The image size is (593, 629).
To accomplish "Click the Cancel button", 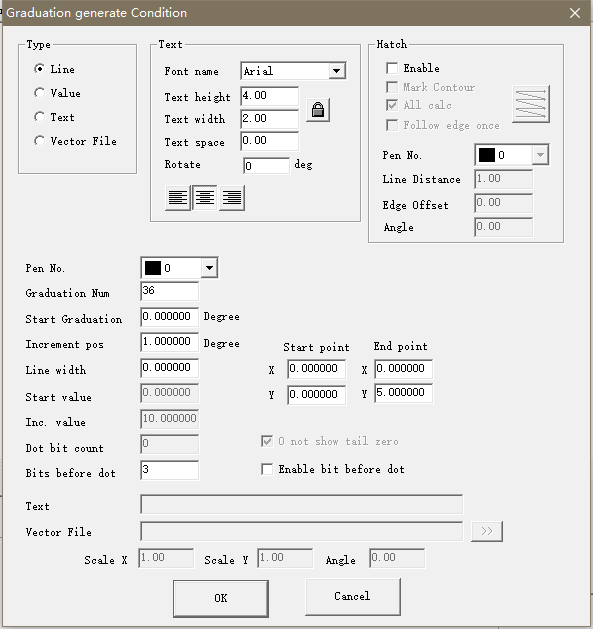I will point(353,597).
